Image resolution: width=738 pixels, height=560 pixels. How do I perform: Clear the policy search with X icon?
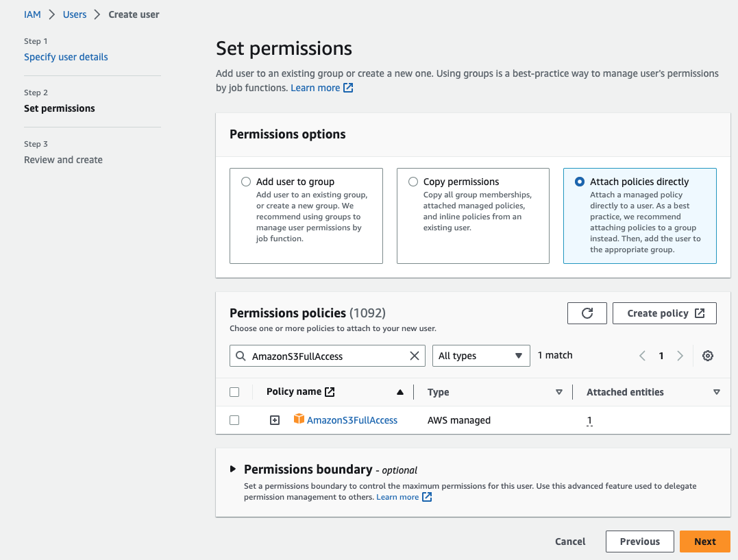pos(414,356)
